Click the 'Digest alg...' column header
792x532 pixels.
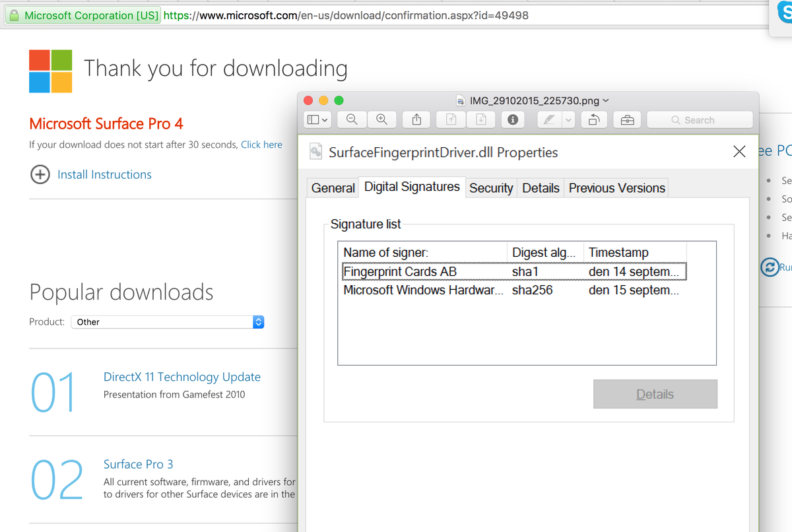546,252
